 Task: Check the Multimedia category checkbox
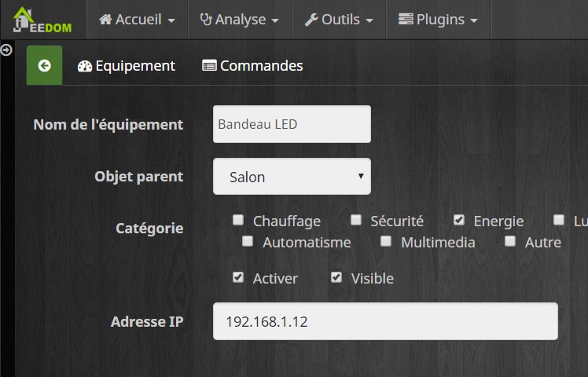pos(386,241)
